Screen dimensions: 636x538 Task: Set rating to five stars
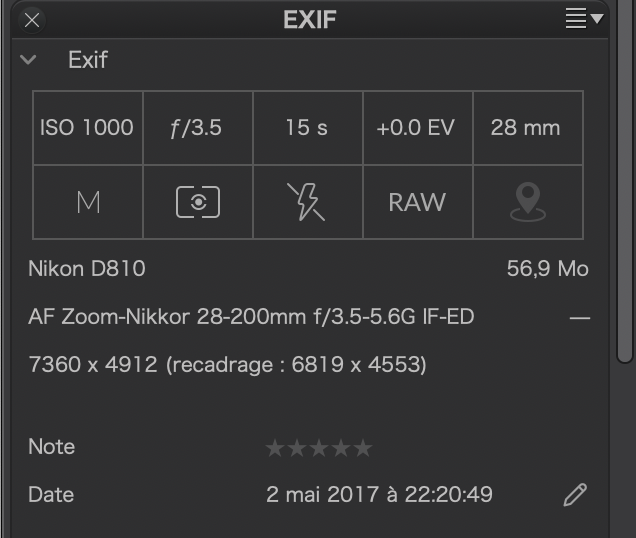[363, 448]
